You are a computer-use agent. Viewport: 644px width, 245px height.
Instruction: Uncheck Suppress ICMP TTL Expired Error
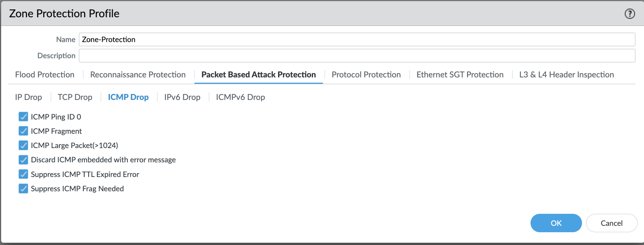(23, 174)
